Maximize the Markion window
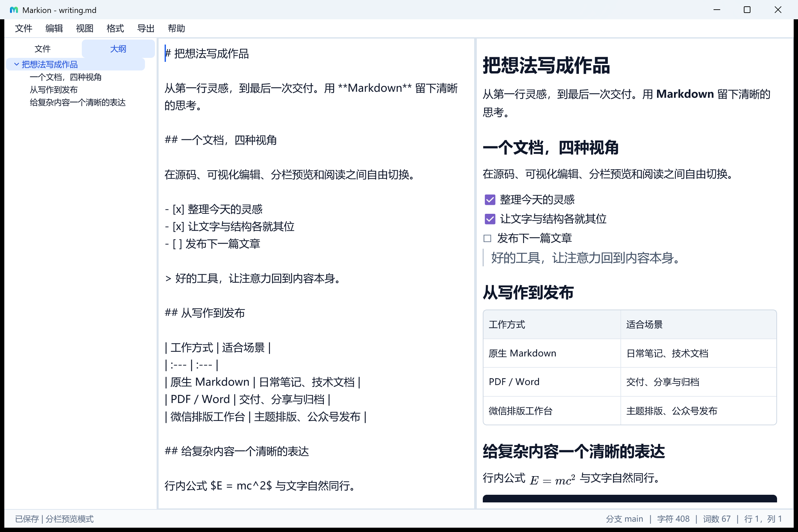The width and height of the screenshot is (798, 532). coord(747,10)
